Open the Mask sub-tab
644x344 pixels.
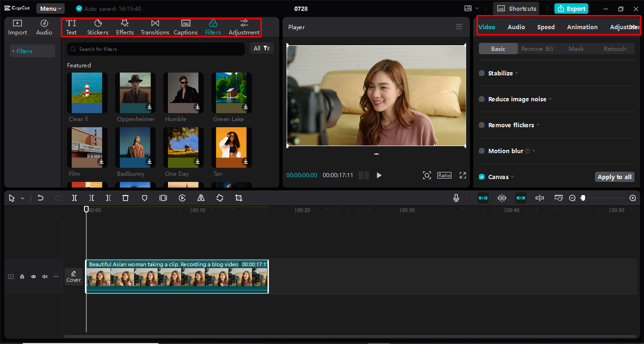point(576,49)
